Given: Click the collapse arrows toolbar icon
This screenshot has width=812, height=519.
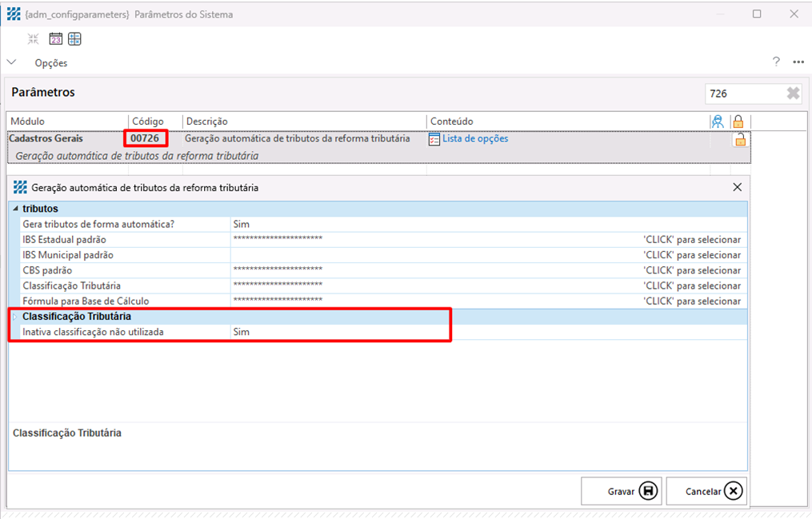Looking at the screenshot, I should [x=33, y=39].
